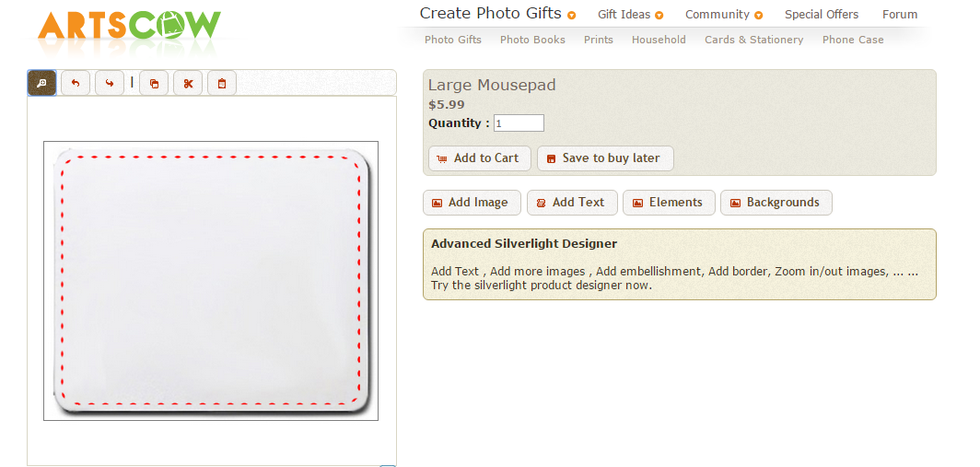Click the Add Text button
The width and height of the screenshot is (980, 467).
[571, 203]
